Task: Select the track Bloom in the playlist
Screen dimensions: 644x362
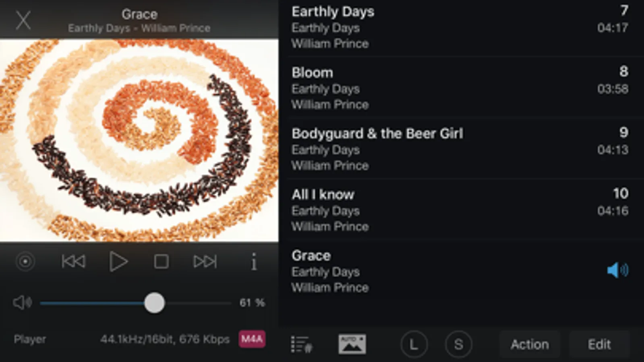Action: pyautogui.click(x=461, y=88)
